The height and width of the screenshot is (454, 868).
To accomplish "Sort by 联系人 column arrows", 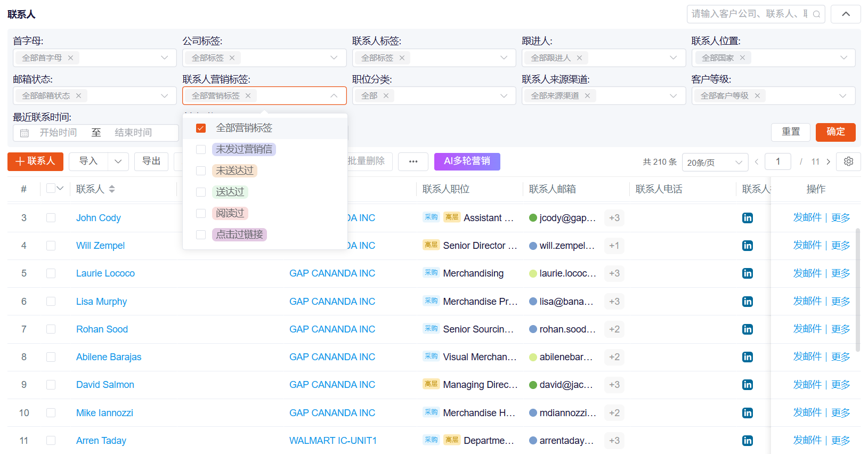I will [112, 189].
